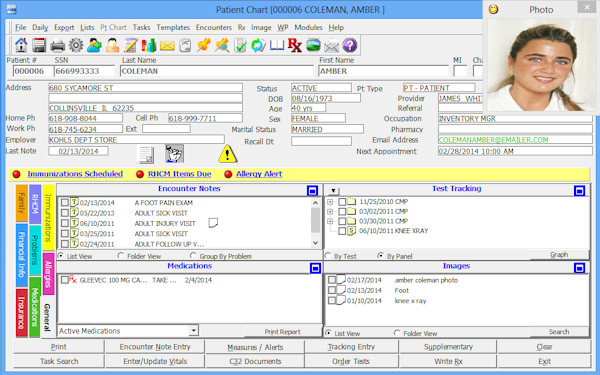Click the yellow envelope mail icon
This screenshot has width=600, height=375.
pyautogui.click(x=167, y=46)
